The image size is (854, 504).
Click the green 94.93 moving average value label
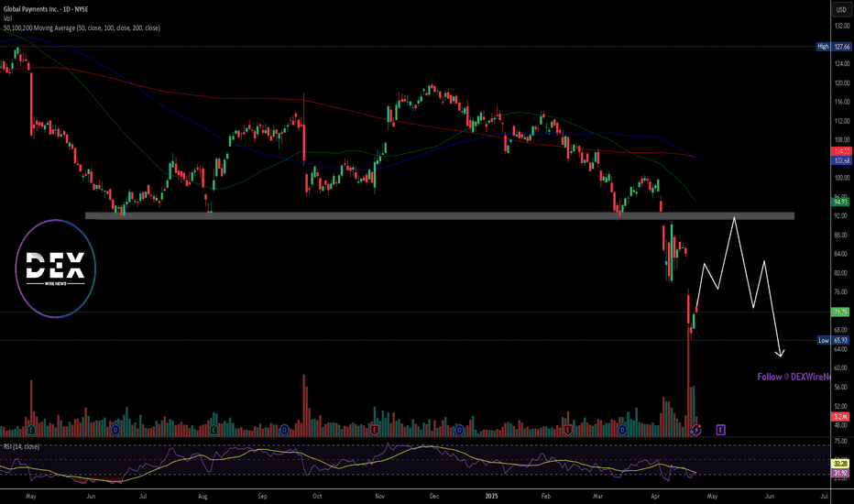pyautogui.click(x=841, y=202)
